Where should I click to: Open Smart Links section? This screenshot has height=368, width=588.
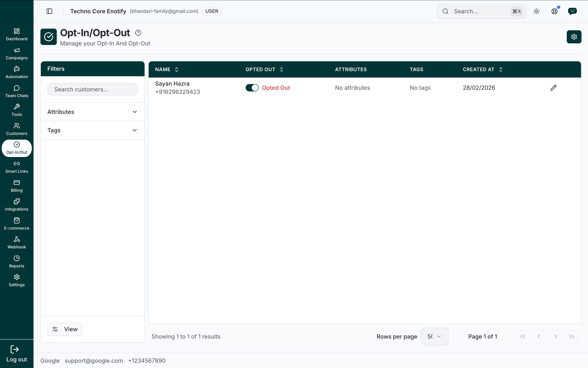pyautogui.click(x=17, y=167)
